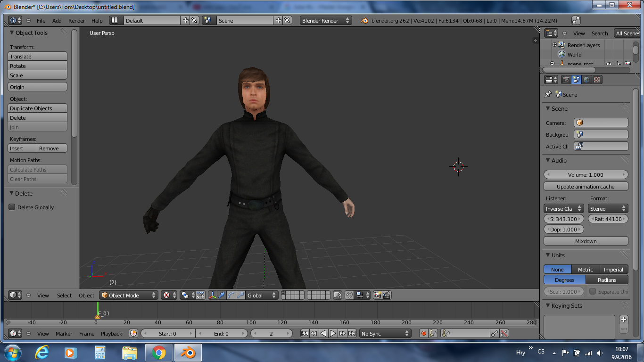
Task: Collapse 3D view header menus button
Action: point(28,295)
